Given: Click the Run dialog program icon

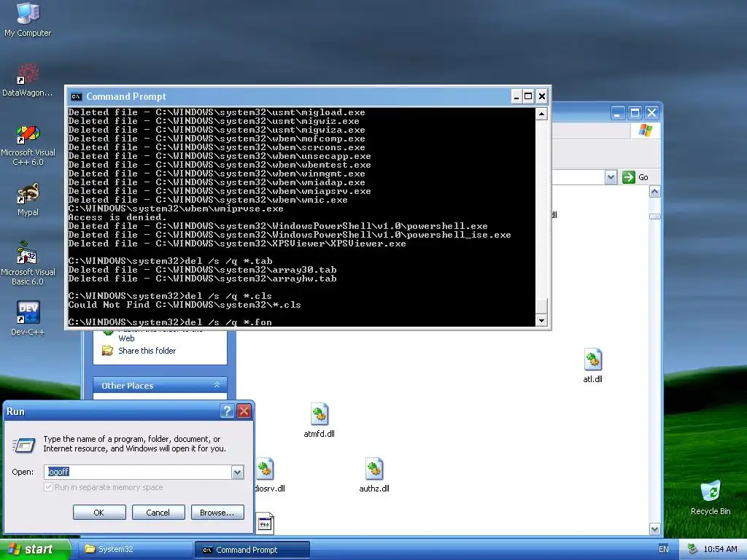Looking at the screenshot, I should click(24, 446).
